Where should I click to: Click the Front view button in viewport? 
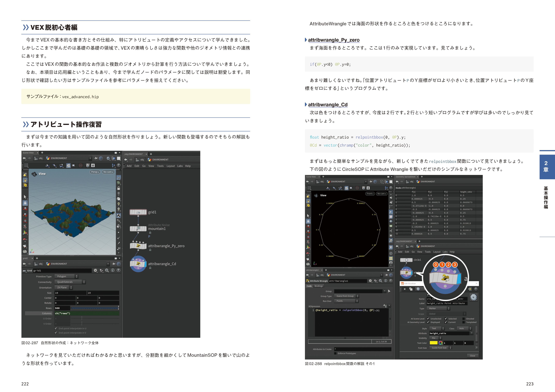pyautogui.click(x=370, y=194)
